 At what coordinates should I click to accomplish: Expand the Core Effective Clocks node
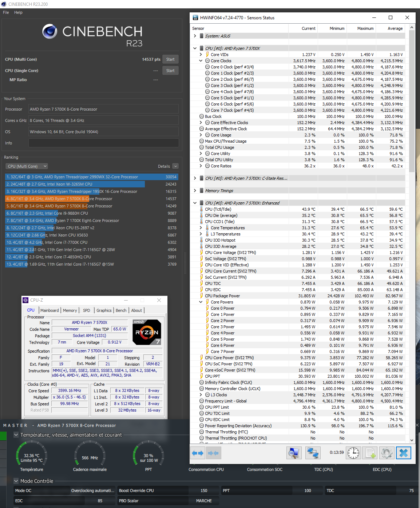[201, 123]
